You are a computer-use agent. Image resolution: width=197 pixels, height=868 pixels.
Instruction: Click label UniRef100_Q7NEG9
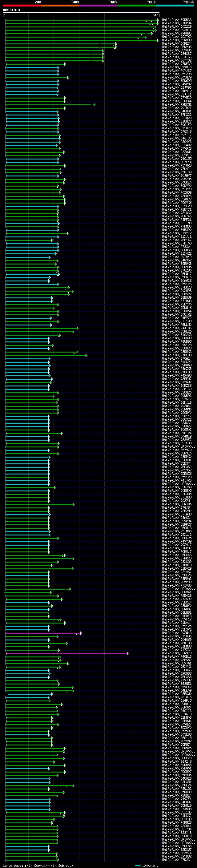176,64
